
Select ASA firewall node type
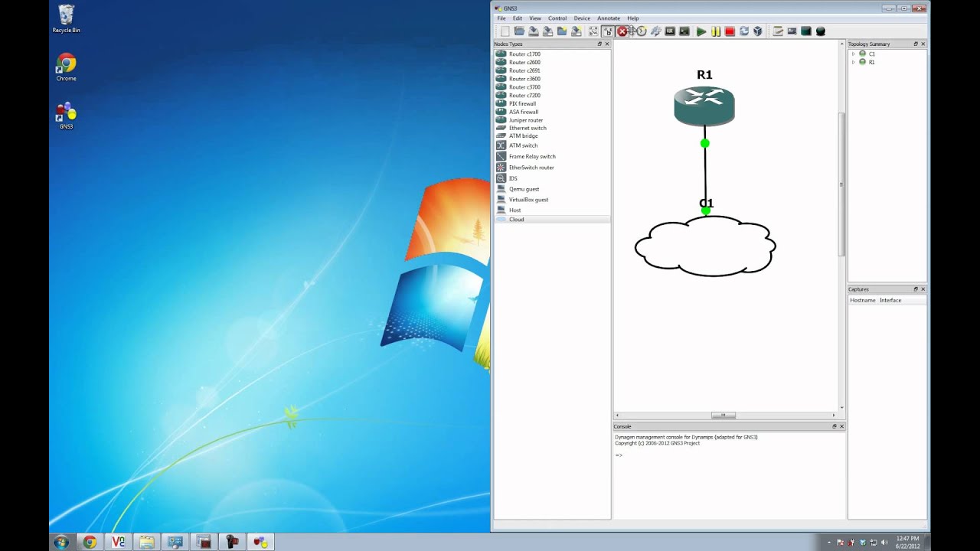point(552,112)
